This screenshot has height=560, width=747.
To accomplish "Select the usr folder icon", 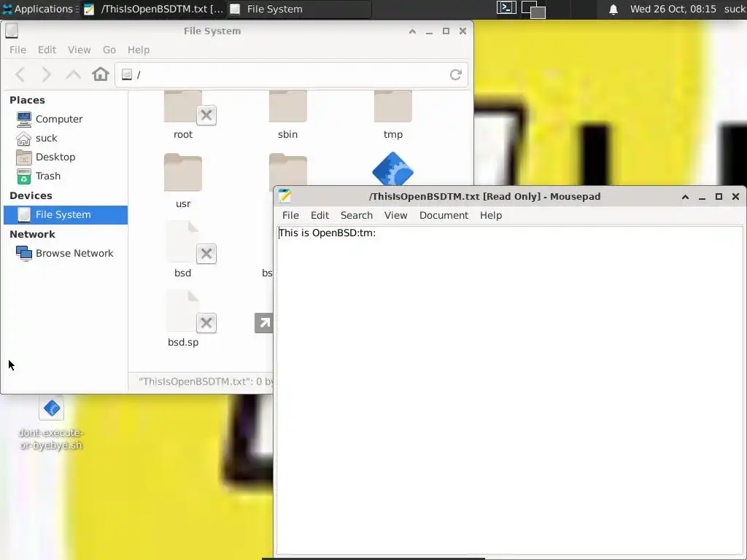I will (183, 172).
